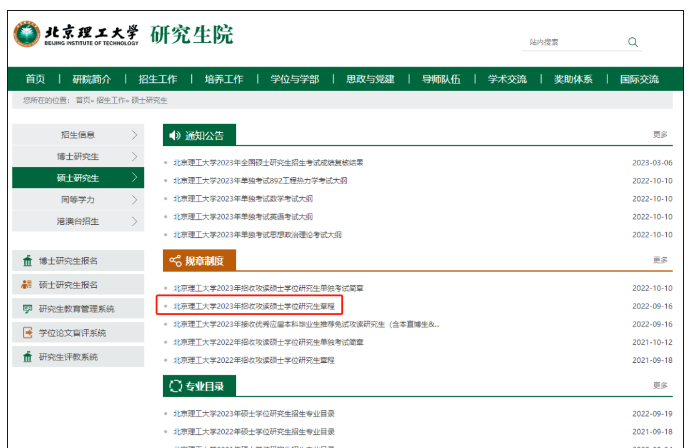Expand the 博士研究生 sidebar chevron
Image resolution: width=690 pixels, height=448 pixels.
pyautogui.click(x=135, y=156)
